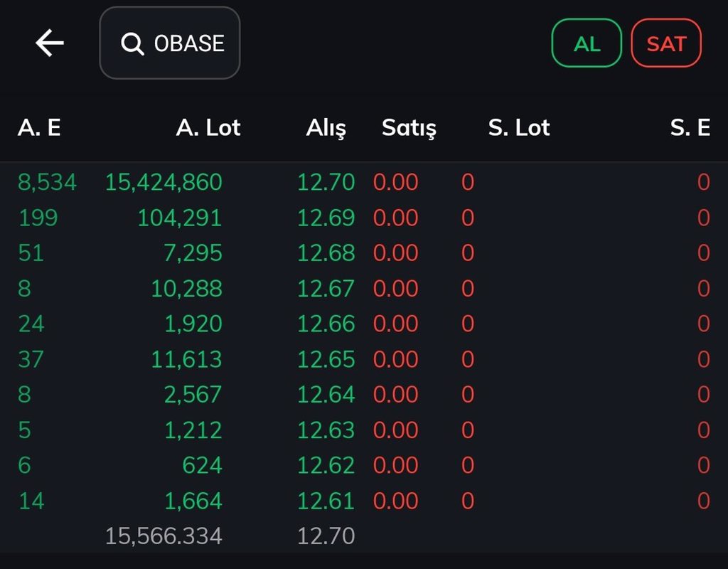Select bid price 12.63
Image resolution: width=728 pixels, height=569 pixels.
(326, 430)
